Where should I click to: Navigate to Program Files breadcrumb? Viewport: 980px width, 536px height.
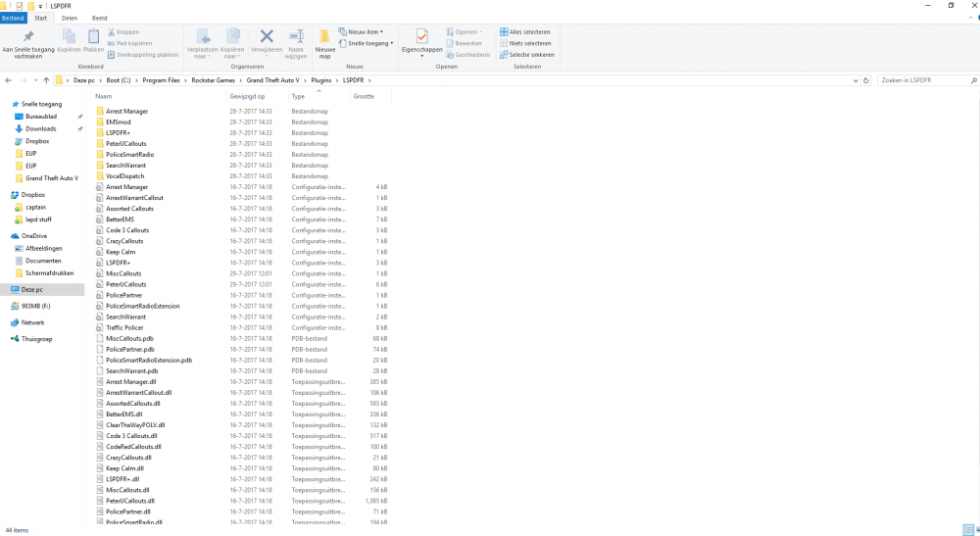(x=161, y=80)
